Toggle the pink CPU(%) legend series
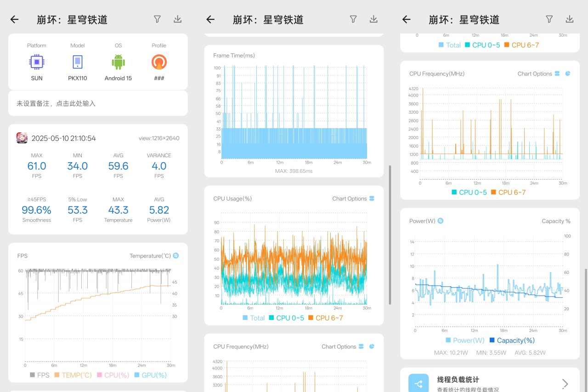Viewport: 588px width, 392px height. 113,375
